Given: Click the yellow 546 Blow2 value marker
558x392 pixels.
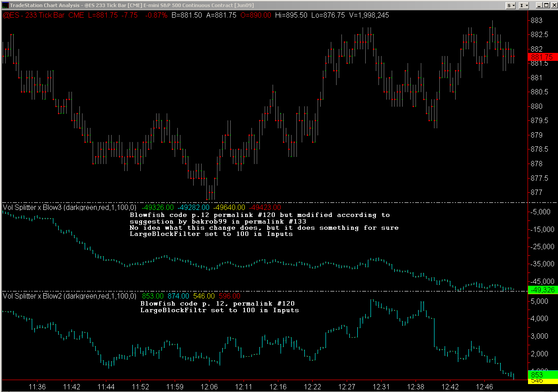Looking at the screenshot, I should pyautogui.click(x=543, y=381).
